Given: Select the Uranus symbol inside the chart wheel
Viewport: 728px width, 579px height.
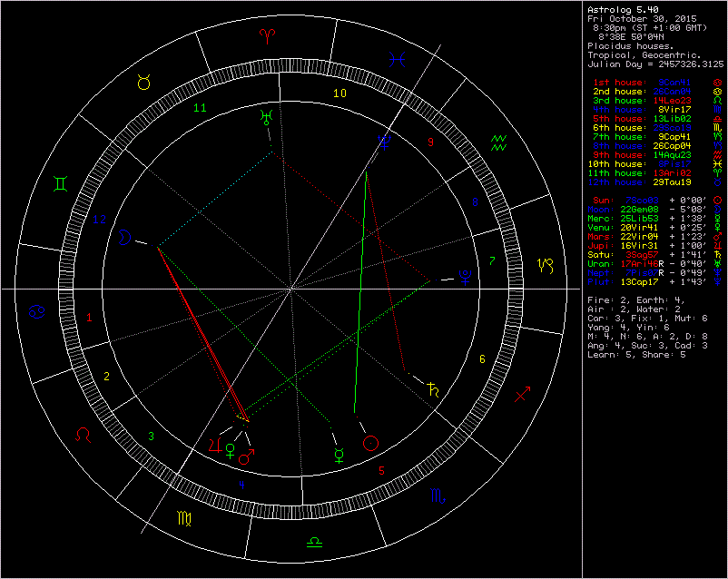Looking at the screenshot, I should click(267, 117).
